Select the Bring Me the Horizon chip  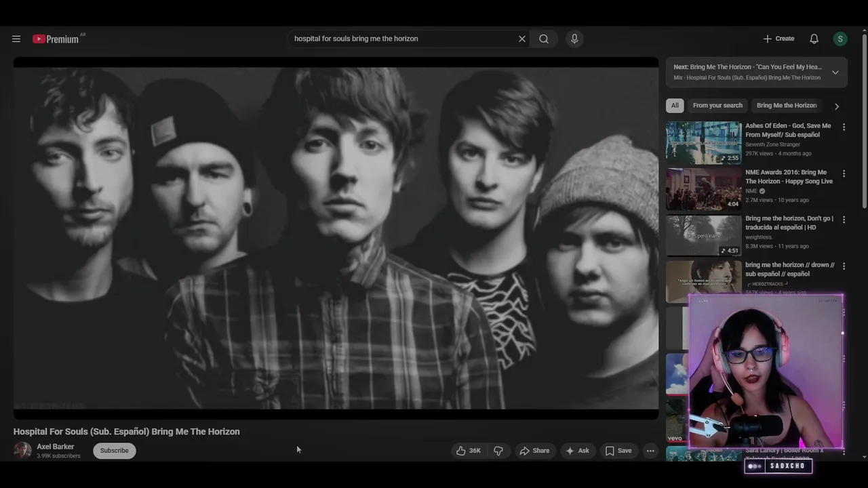tap(787, 105)
